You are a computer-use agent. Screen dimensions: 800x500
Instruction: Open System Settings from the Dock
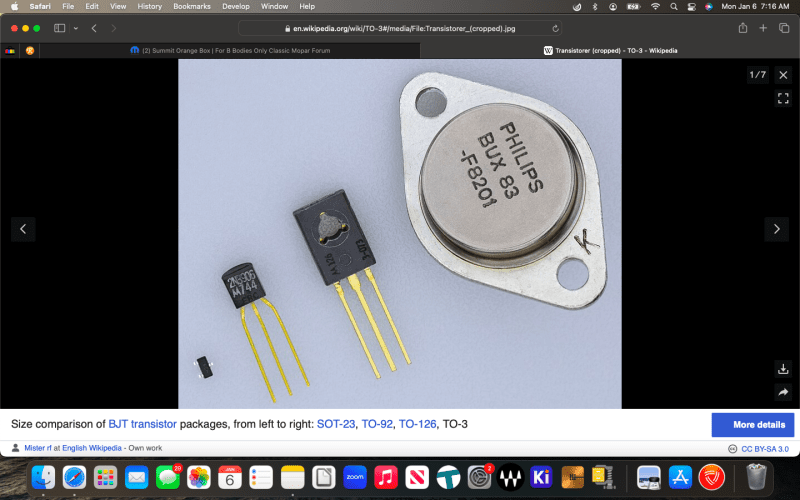[x=479, y=478]
